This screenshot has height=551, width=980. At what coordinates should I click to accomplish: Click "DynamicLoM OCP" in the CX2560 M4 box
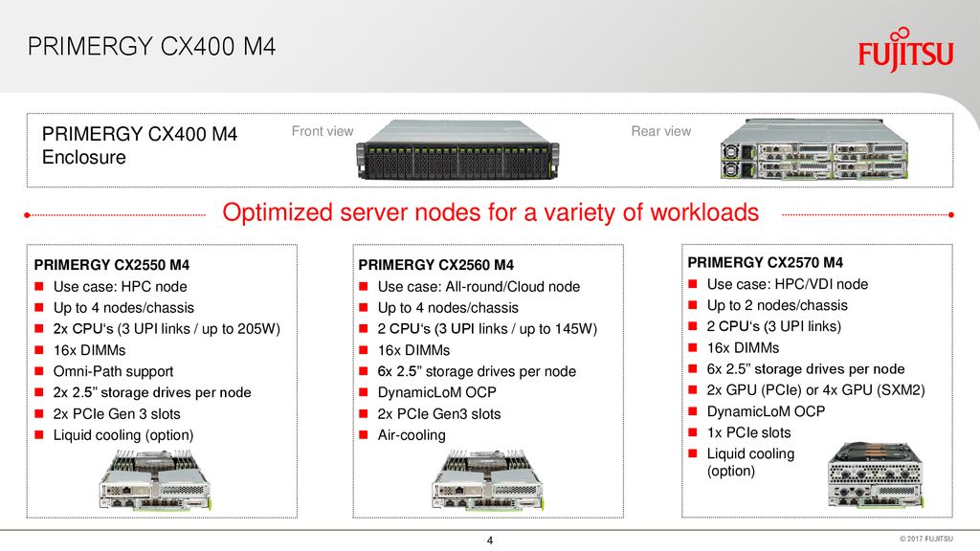pyautogui.click(x=436, y=393)
